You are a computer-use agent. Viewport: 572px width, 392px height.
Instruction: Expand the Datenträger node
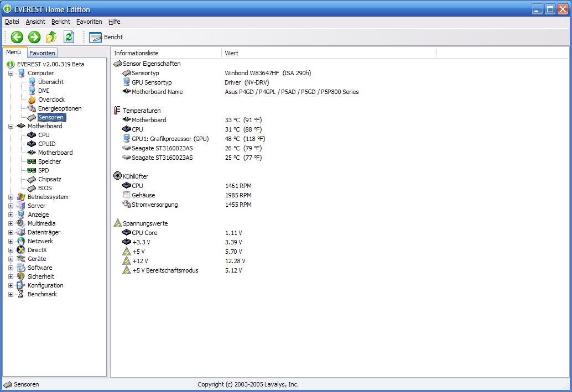point(11,232)
